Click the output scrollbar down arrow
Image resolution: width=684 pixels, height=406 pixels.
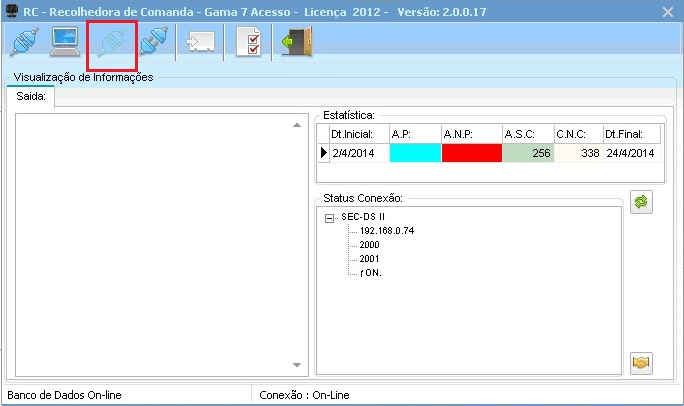tap(297, 365)
